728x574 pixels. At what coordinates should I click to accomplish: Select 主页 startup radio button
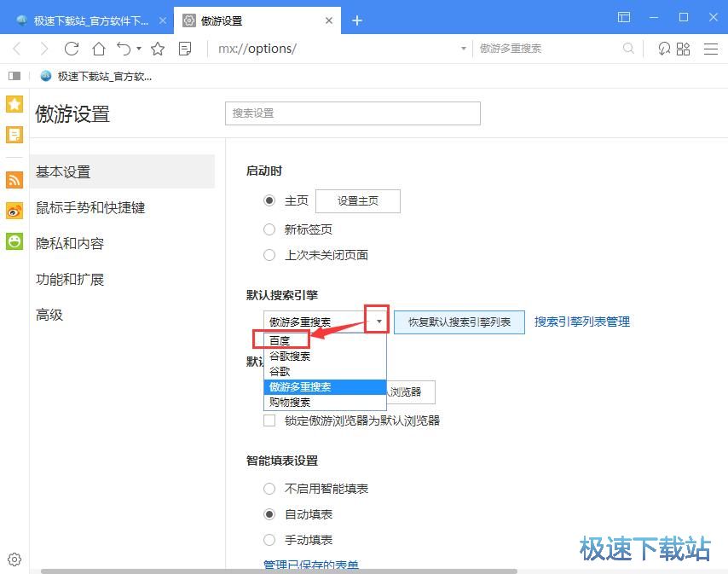[x=269, y=200]
